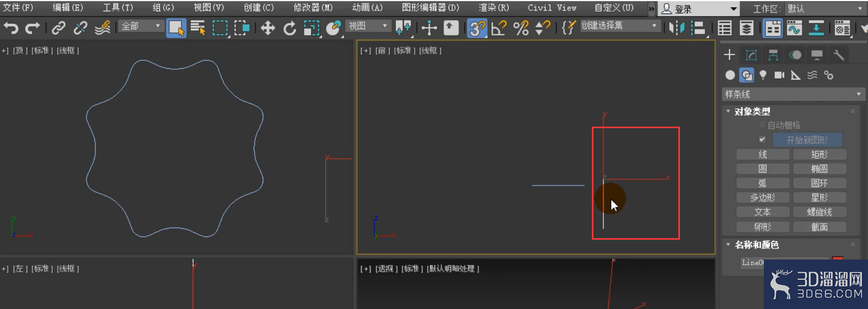Screen dimensions: 868x309
Task: Open the Curve Editor
Action: (794, 28)
